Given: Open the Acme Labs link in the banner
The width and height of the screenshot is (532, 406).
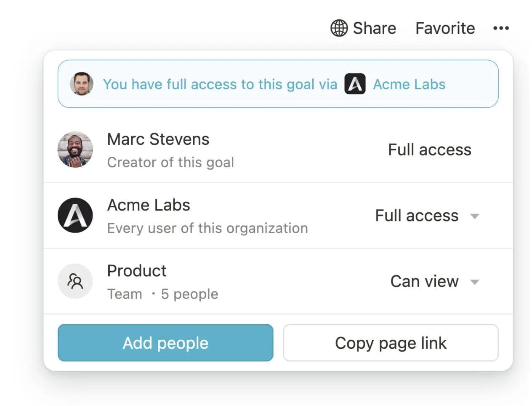Looking at the screenshot, I should pos(408,84).
